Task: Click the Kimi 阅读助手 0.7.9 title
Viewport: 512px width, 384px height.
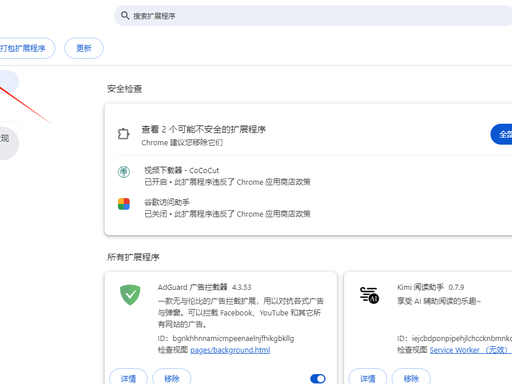Action: pos(430,287)
